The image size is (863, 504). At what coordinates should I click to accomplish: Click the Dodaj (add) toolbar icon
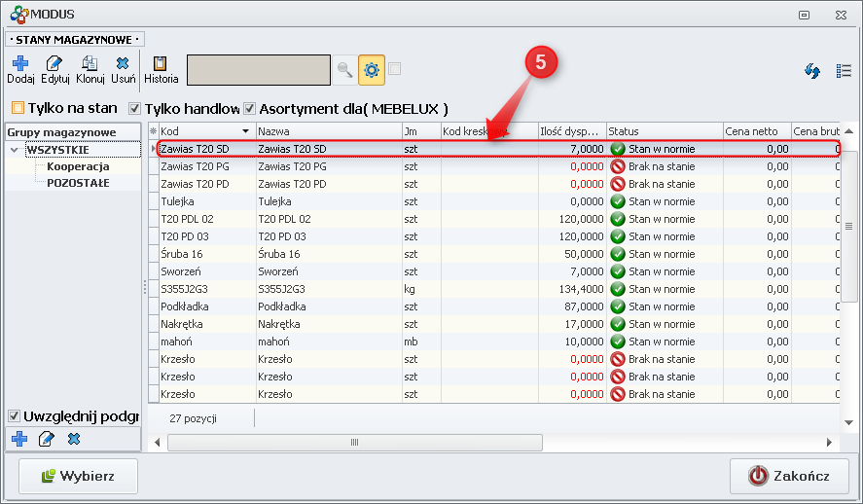pos(19,70)
